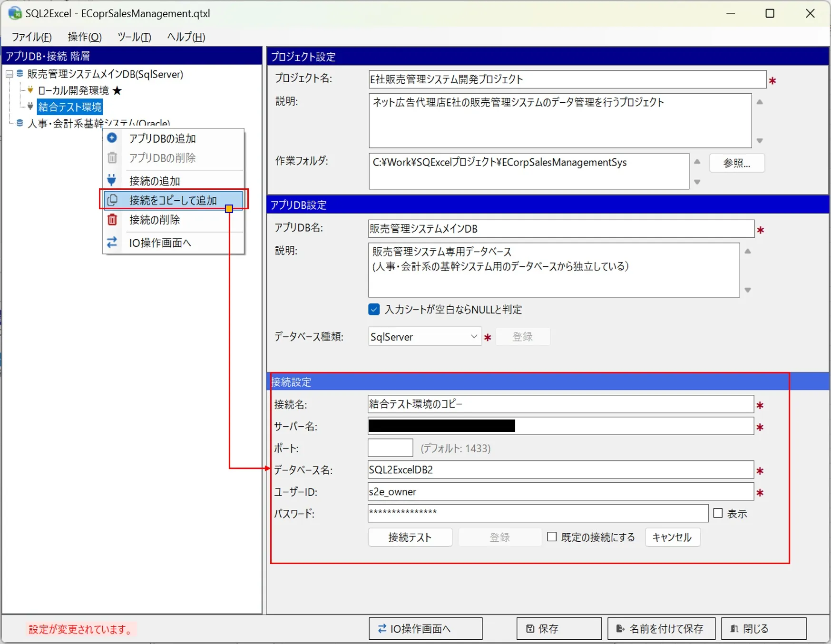
Task: Click the bottom IO操作画面へ button
Action: click(425, 629)
